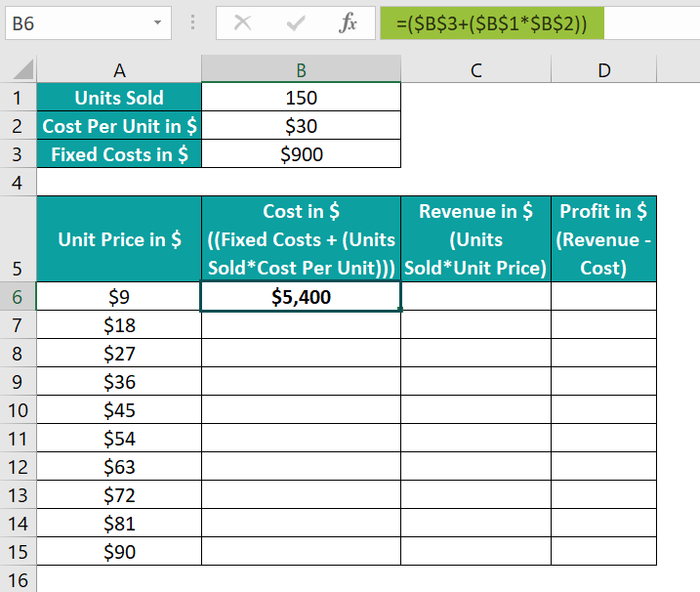
Task: Select row 5 header
Action: (x=18, y=239)
